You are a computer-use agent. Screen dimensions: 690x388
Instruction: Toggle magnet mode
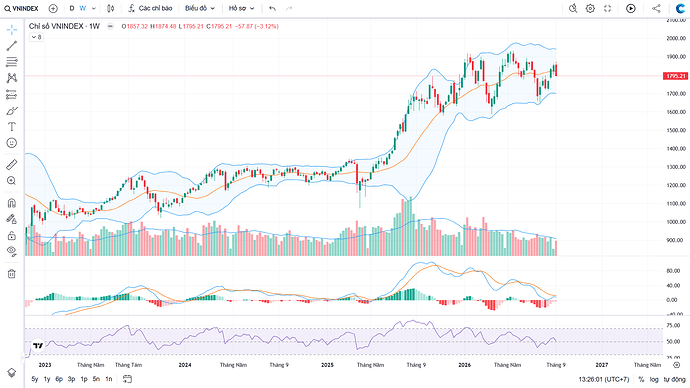point(12,203)
